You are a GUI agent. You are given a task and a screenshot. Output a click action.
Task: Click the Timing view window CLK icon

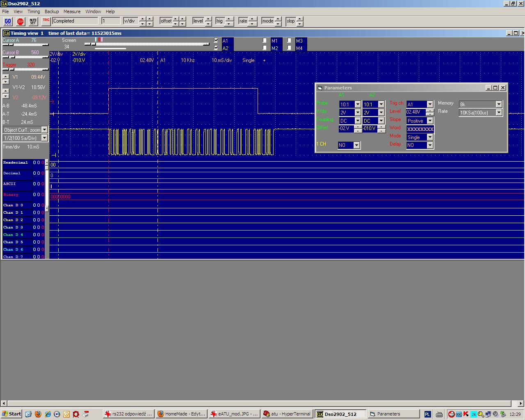coord(6,33)
